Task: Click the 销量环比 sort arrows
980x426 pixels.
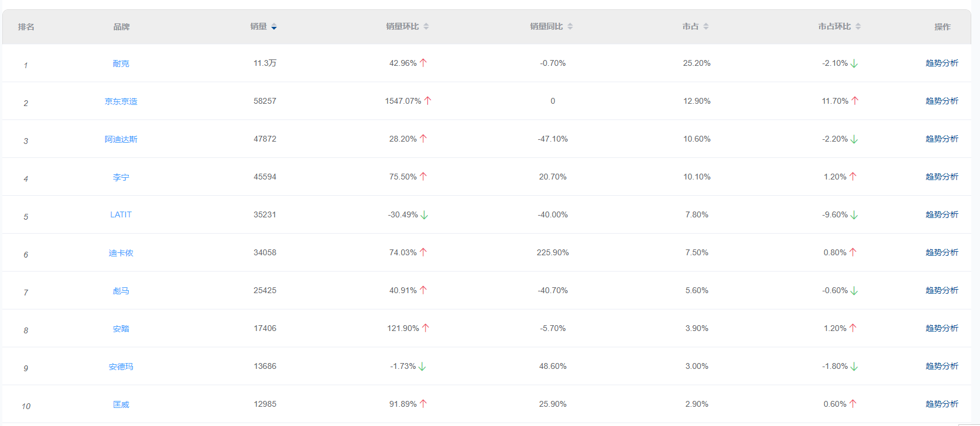Action: coord(426,27)
